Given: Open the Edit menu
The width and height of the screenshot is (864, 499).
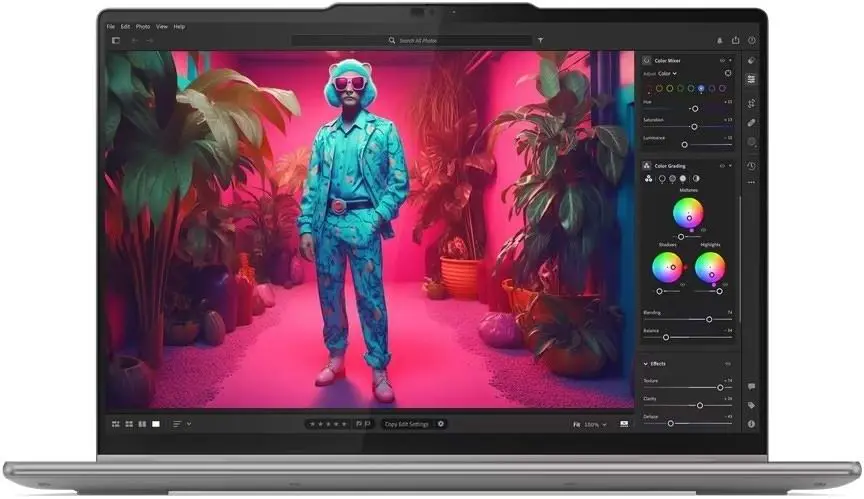Looking at the screenshot, I should point(126,26).
